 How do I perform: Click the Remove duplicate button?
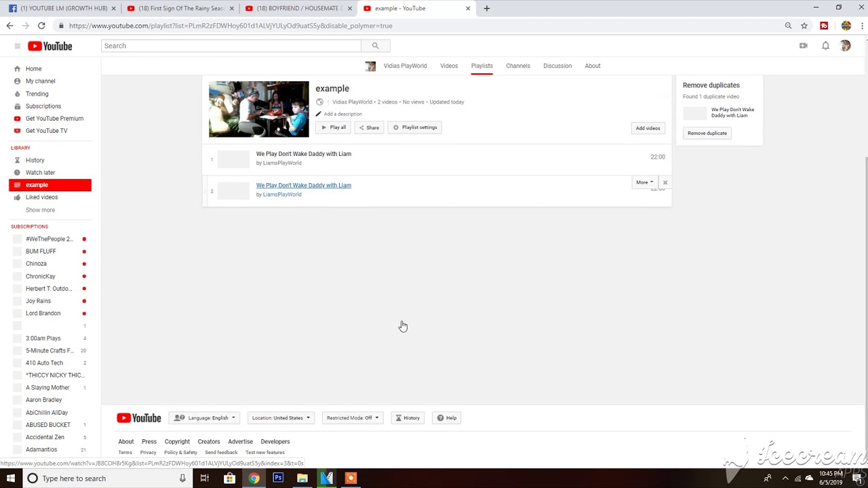click(x=707, y=134)
